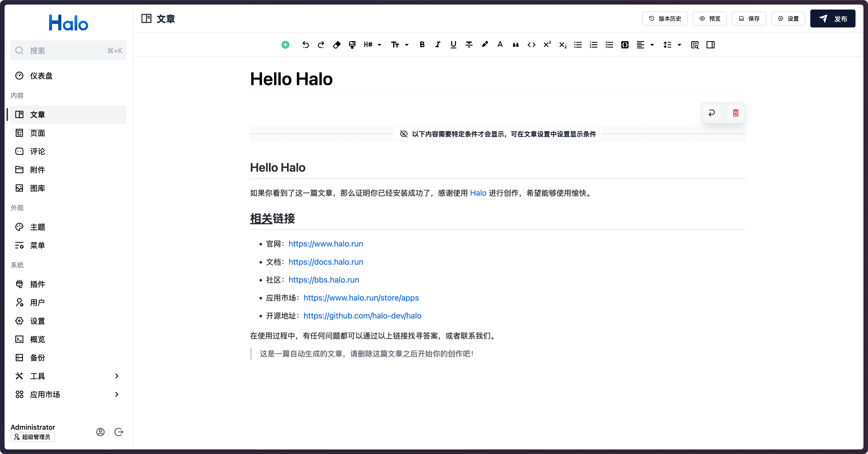Open the font size dropdown
868x454 pixels.
tap(400, 45)
